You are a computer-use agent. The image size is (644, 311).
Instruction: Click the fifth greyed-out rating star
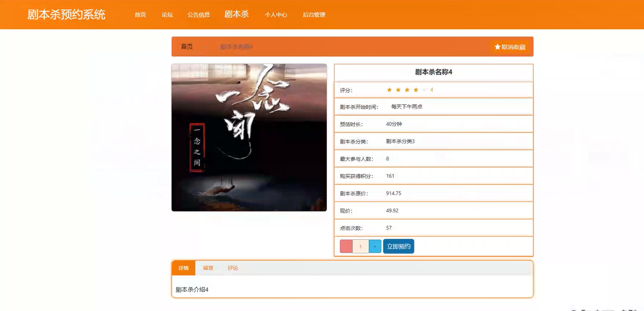(425, 90)
